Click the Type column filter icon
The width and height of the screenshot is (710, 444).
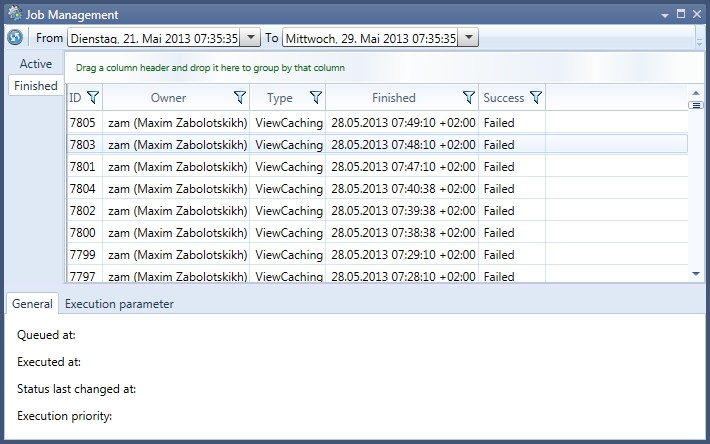315,98
